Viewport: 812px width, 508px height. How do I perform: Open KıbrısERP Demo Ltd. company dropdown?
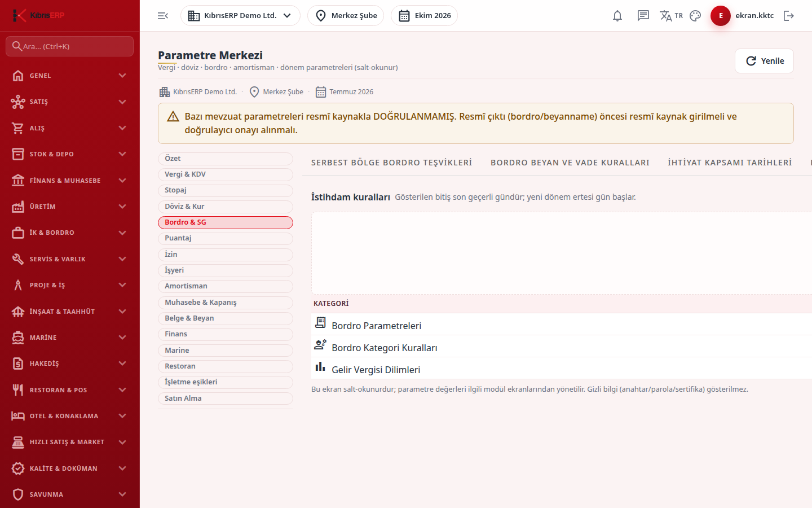tap(240, 16)
